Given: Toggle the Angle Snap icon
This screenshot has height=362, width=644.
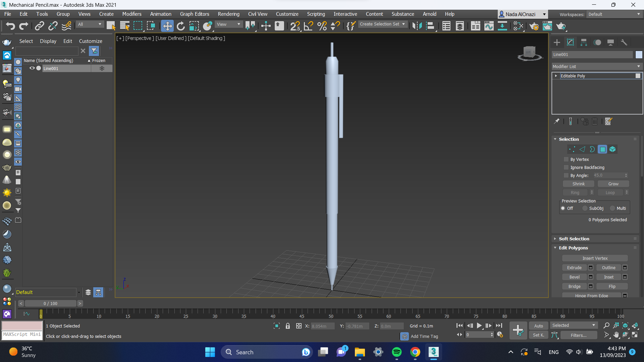Looking at the screenshot, I should [x=308, y=26].
